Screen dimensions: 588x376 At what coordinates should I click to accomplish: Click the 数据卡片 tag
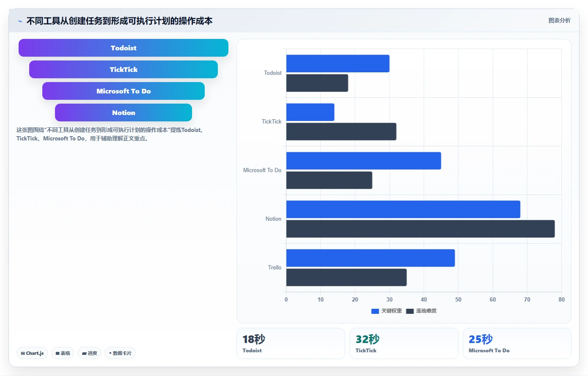tap(120, 353)
